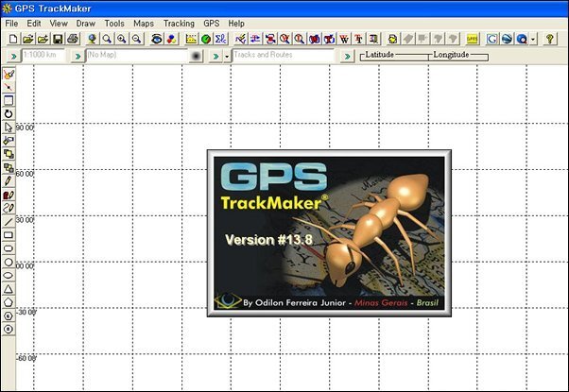
Task: Click the 1:1000 km scale field
Action: tap(43, 55)
